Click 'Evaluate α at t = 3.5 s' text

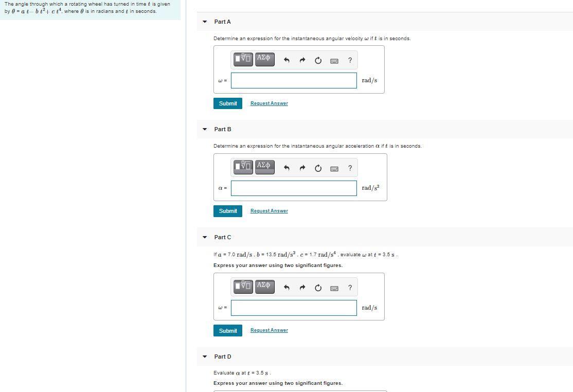pyautogui.click(x=242, y=373)
